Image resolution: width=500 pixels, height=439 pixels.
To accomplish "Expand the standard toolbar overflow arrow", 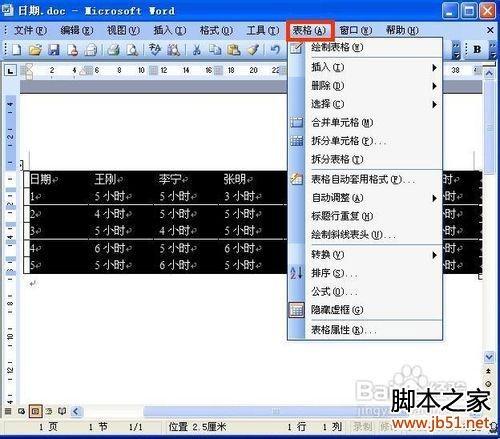I will [x=456, y=50].
